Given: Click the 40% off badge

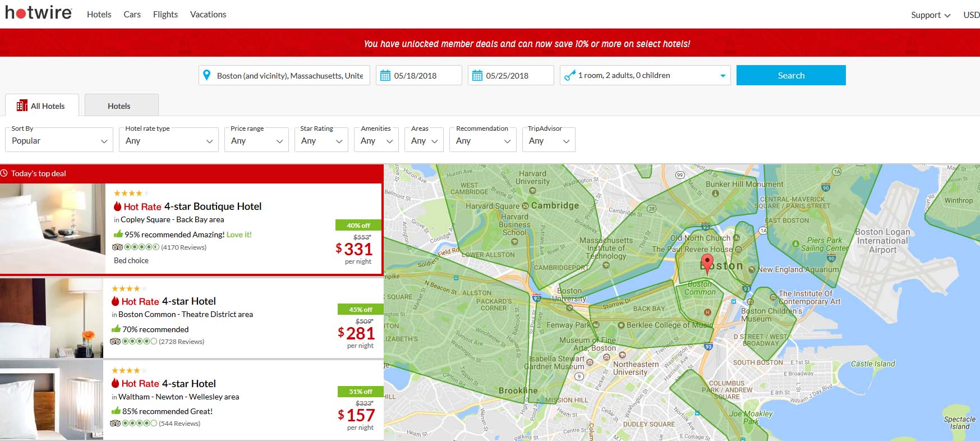Looking at the screenshot, I should (x=358, y=225).
